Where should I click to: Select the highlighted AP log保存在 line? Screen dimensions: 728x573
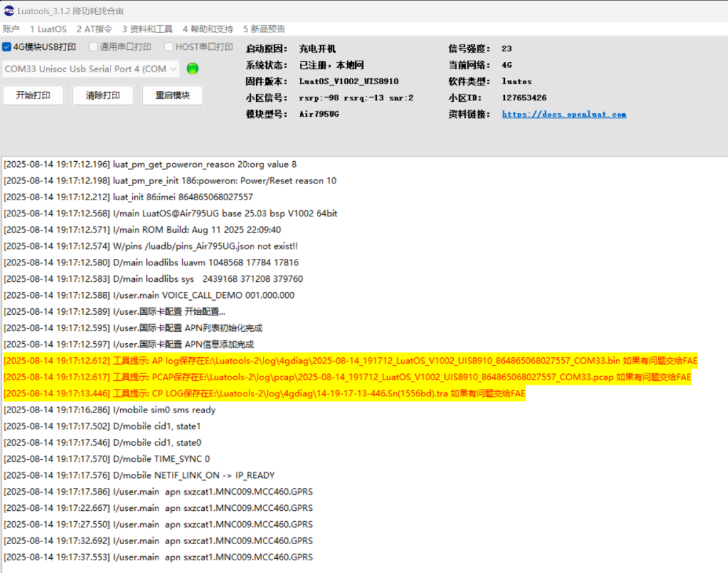coord(350,361)
